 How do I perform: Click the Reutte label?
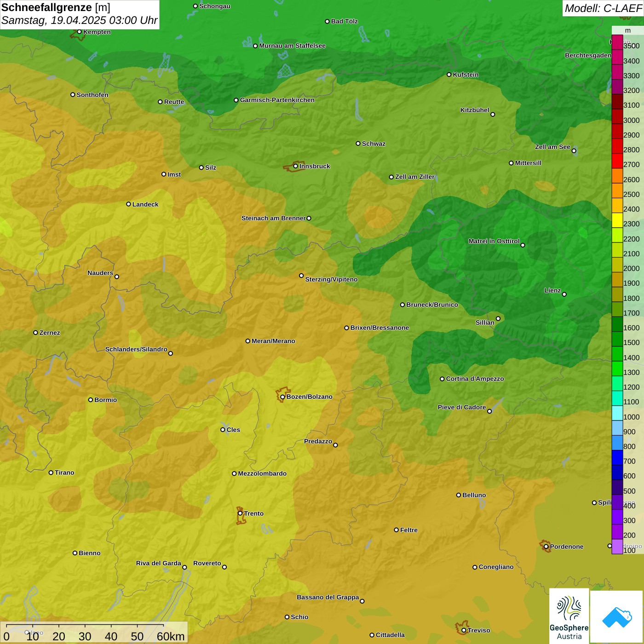174,102
